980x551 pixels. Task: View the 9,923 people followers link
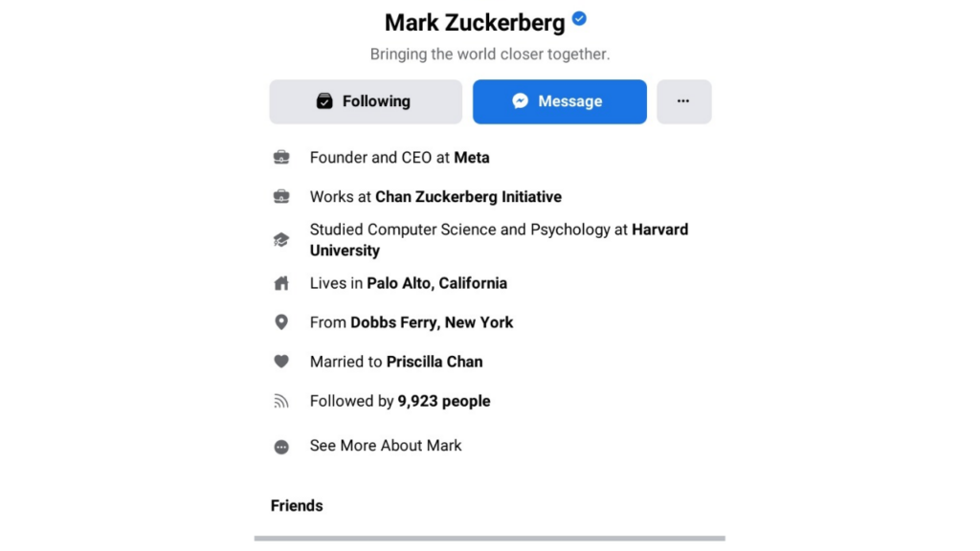(x=444, y=401)
